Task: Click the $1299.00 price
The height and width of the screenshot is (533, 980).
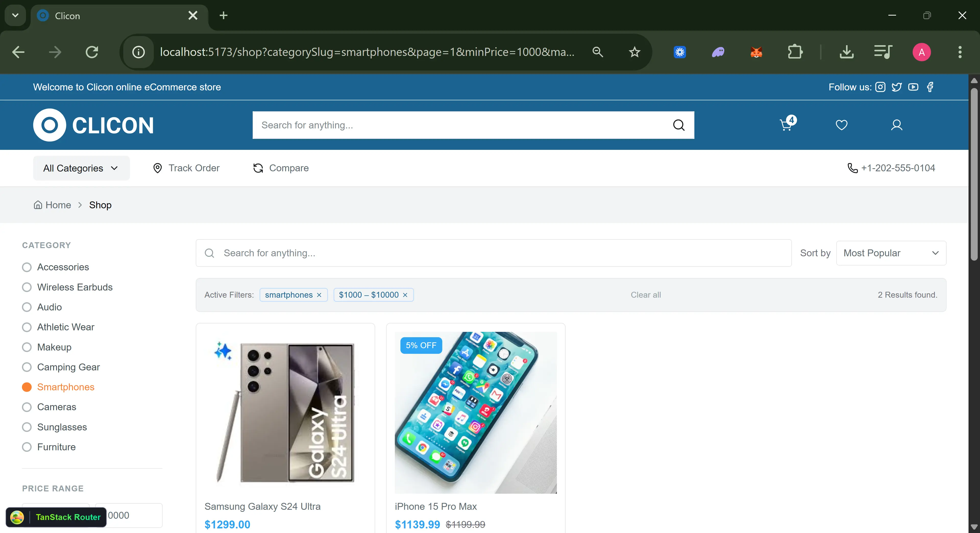Action: click(x=227, y=525)
